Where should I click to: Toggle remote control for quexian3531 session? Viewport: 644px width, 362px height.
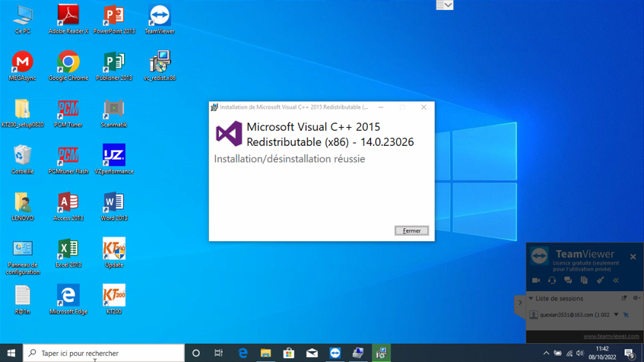(x=626, y=315)
